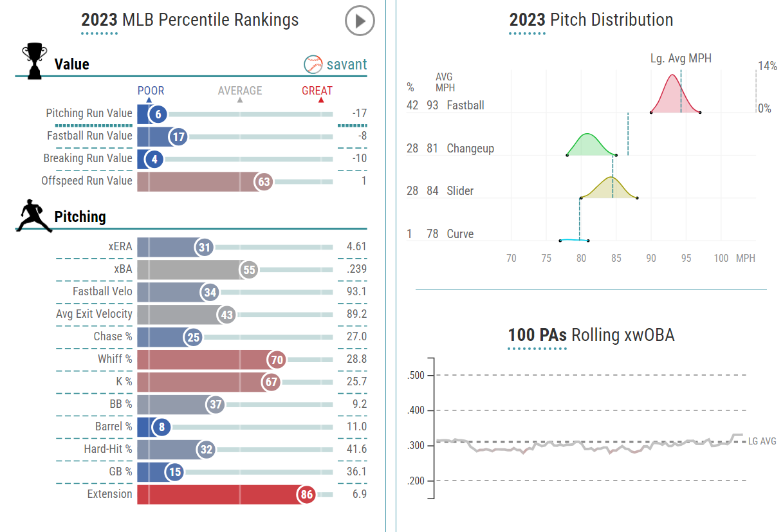The width and height of the screenshot is (783, 532).
Task: Click the K % percentile bubble
Action: pos(271,382)
